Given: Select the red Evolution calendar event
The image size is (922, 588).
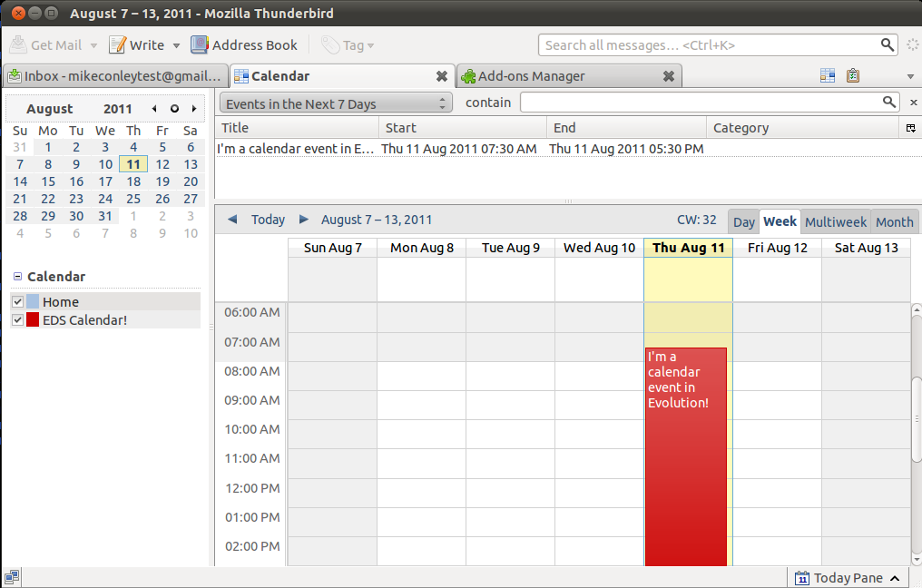Looking at the screenshot, I should coord(686,456).
